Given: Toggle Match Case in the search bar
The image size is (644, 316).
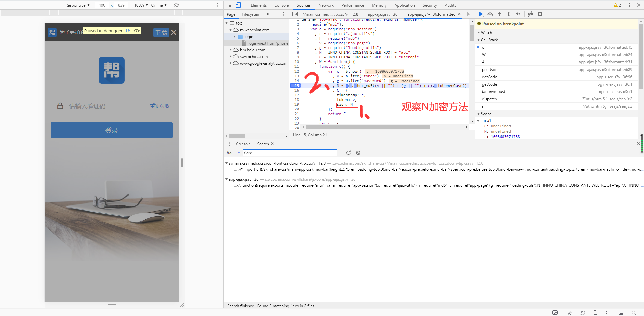Looking at the screenshot, I should 229,153.
